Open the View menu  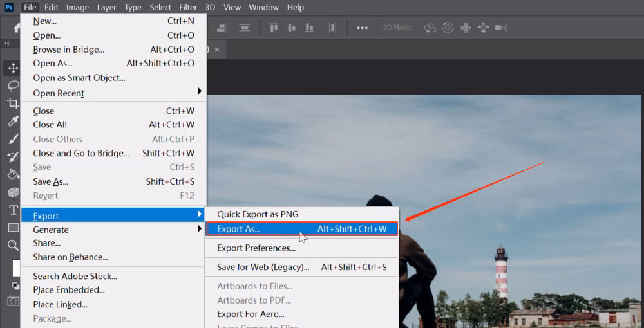[232, 7]
